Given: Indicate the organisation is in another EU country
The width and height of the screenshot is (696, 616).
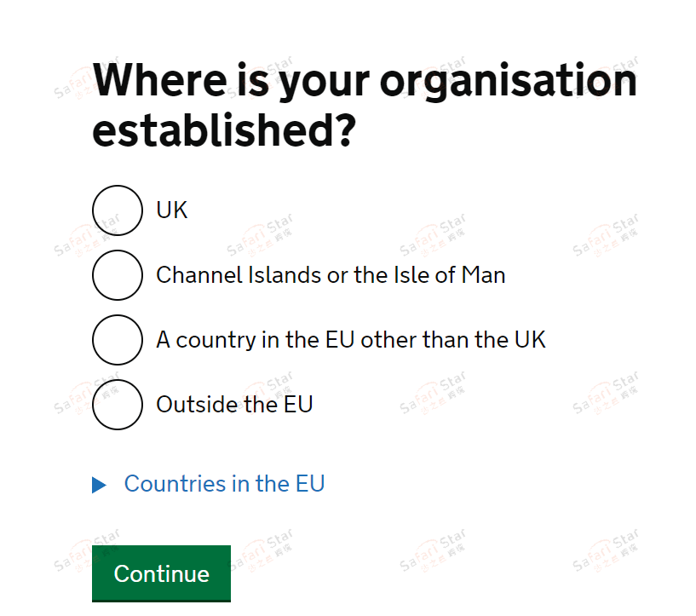Looking at the screenshot, I should pyautogui.click(x=117, y=340).
